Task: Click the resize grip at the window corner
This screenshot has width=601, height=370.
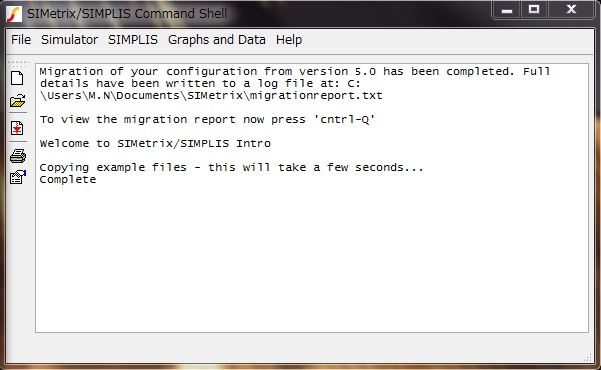Action: [x=587, y=357]
